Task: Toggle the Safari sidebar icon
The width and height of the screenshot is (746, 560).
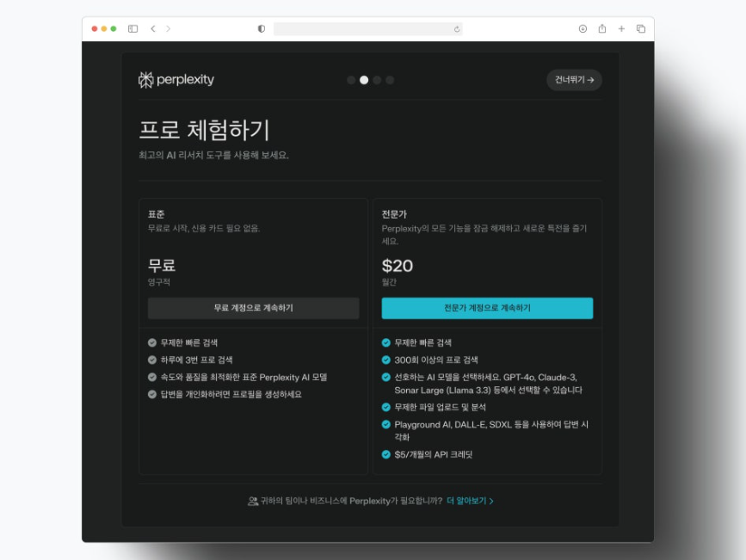Action: tap(133, 28)
